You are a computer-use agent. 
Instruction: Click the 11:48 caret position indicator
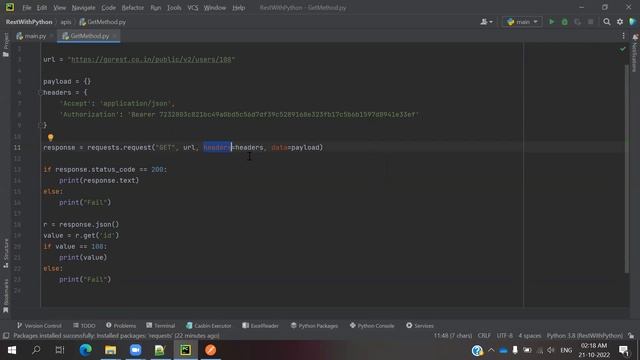453,336
